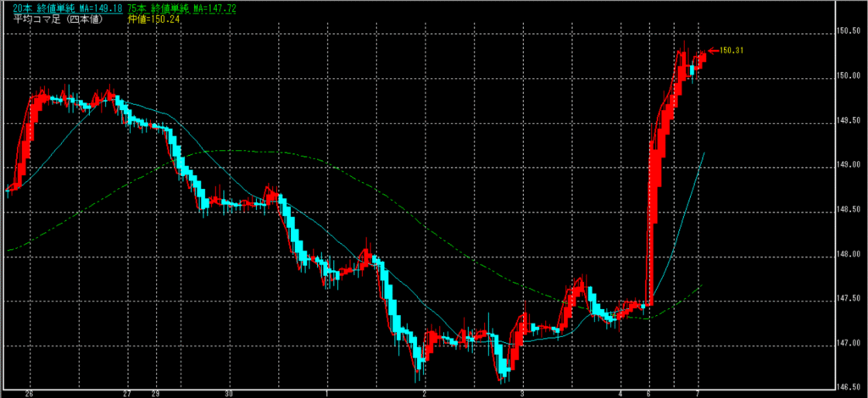This screenshot has height=398, width=868.
Task: Click the 150.50 price axis label
Action: (x=851, y=32)
